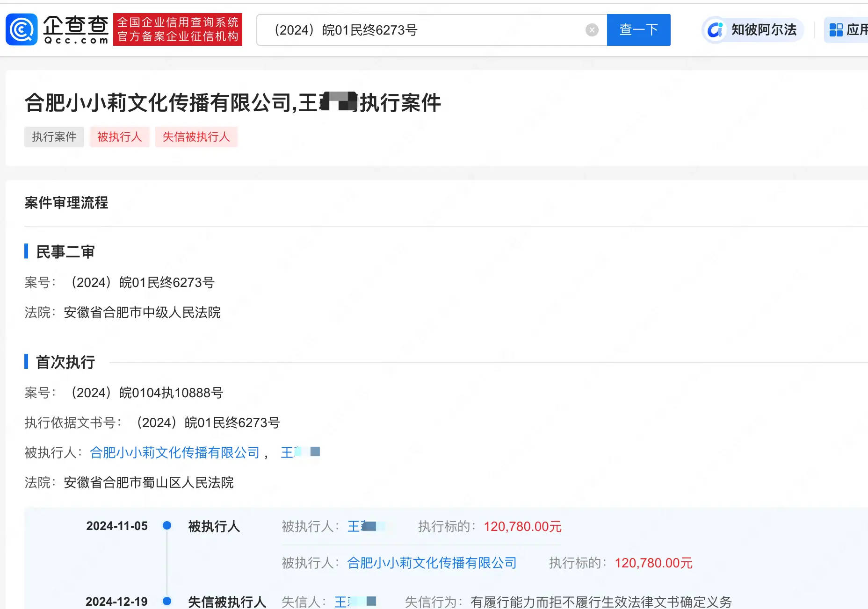Select the 执行案件 tag
Image resolution: width=868 pixels, height=609 pixels.
coord(54,137)
